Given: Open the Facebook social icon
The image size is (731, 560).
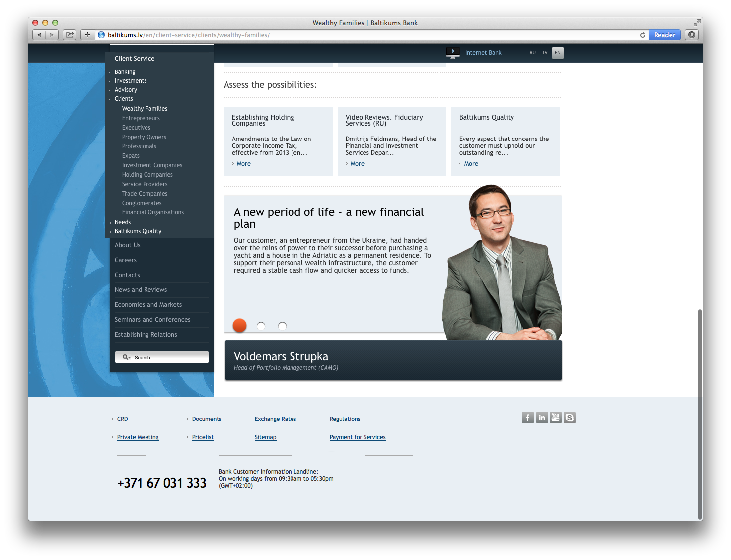Looking at the screenshot, I should (x=528, y=418).
